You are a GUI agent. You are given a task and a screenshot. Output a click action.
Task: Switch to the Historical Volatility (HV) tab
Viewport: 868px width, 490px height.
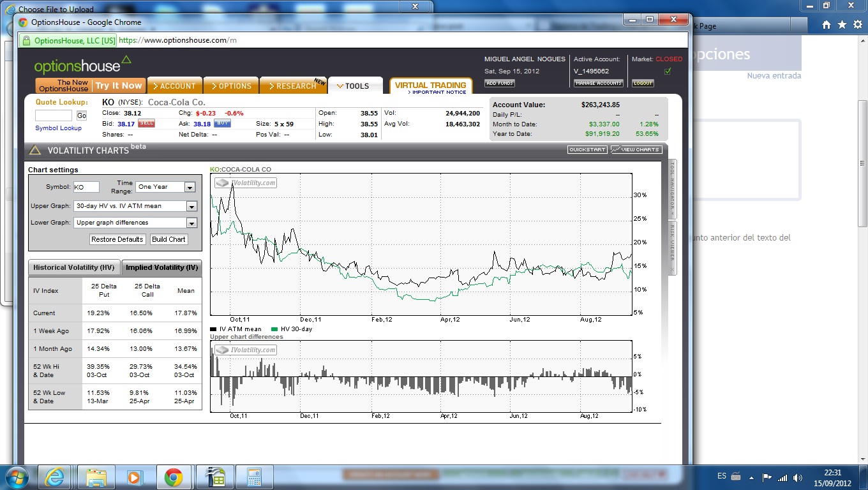coord(74,268)
